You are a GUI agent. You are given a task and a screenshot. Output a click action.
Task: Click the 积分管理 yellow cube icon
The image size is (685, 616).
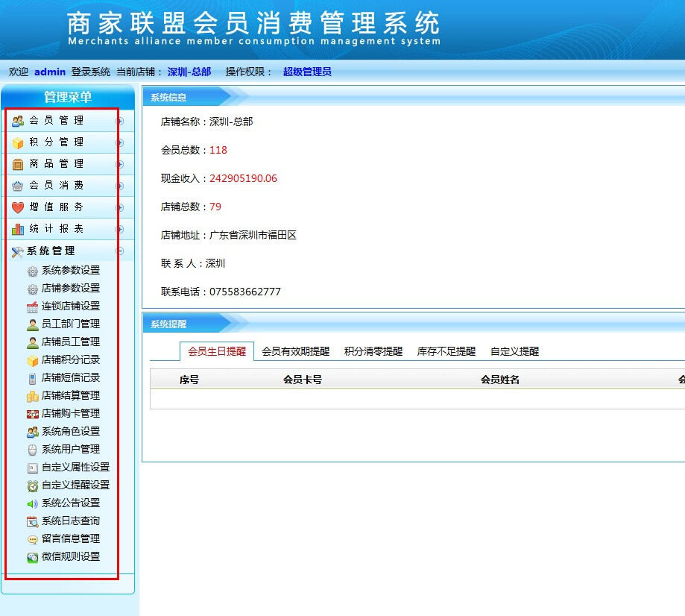pos(18,142)
